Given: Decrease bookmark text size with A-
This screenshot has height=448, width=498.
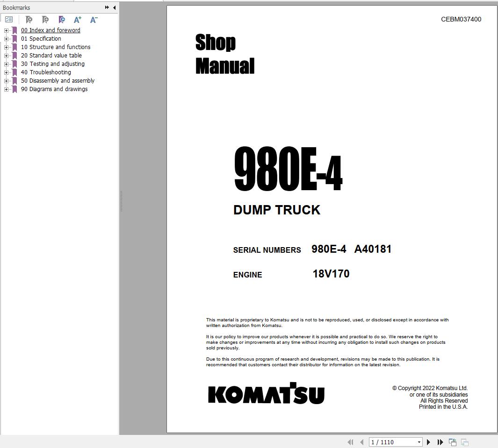Looking at the screenshot, I should tap(94, 20).
